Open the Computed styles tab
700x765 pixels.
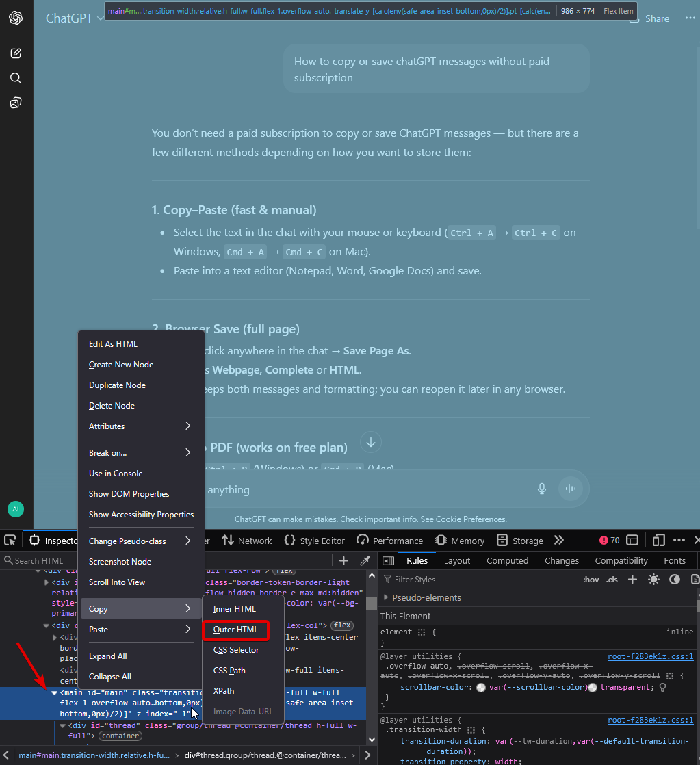tap(507, 560)
